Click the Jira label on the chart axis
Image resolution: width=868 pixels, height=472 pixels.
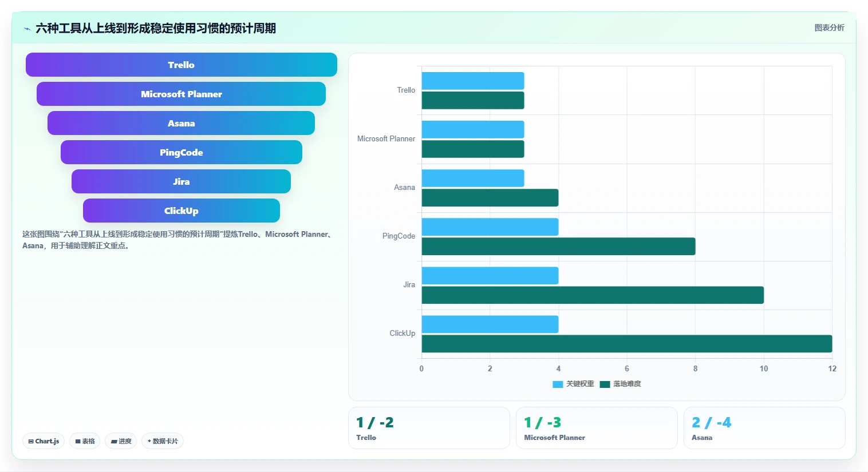coord(409,284)
